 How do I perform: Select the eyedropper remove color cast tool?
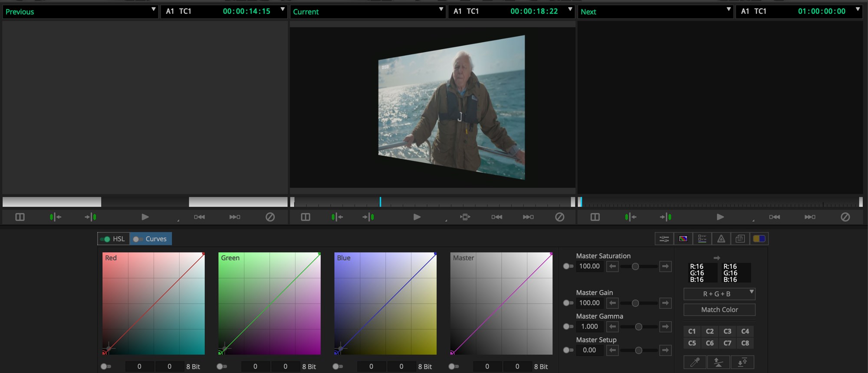pos(695,362)
